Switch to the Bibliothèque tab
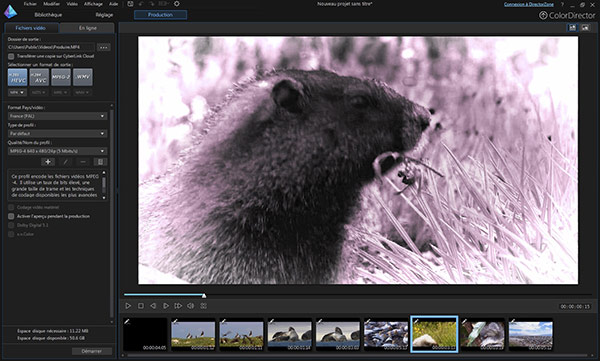This screenshot has width=600, height=361. click(x=48, y=15)
